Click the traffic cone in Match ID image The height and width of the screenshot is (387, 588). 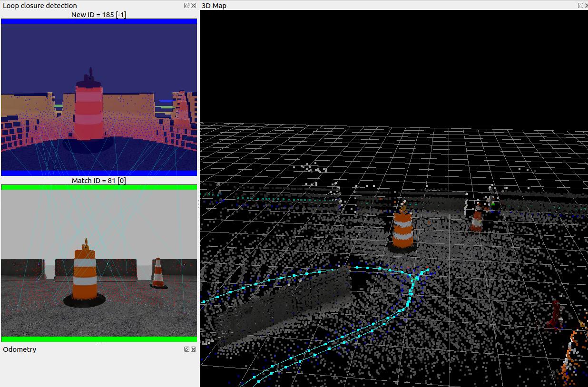point(158,273)
